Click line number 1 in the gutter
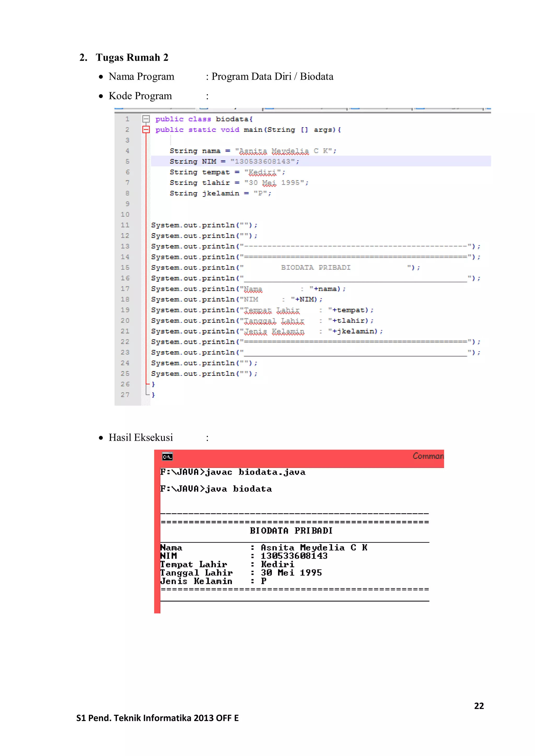The height and width of the screenshot is (756, 535). point(127,119)
